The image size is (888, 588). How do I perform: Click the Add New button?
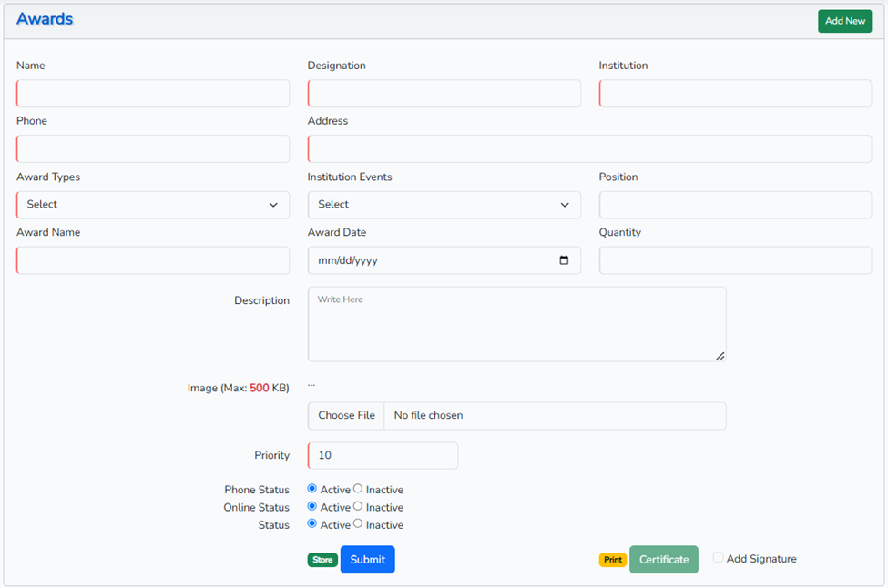[844, 21]
